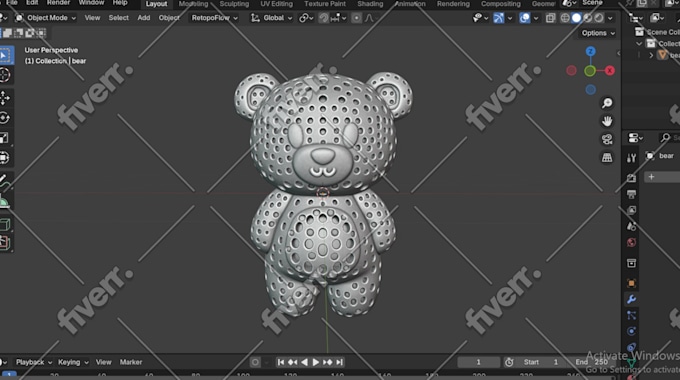The image size is (680, 380).
Task: Select the Transform tool
Action: pyautogui.click(x=5, y=157)
